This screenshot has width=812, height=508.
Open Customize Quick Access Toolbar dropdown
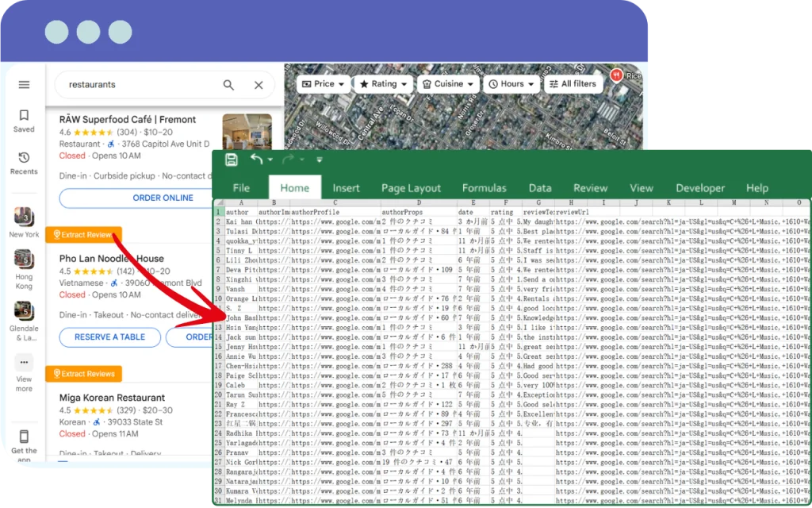tap(319, 160)
